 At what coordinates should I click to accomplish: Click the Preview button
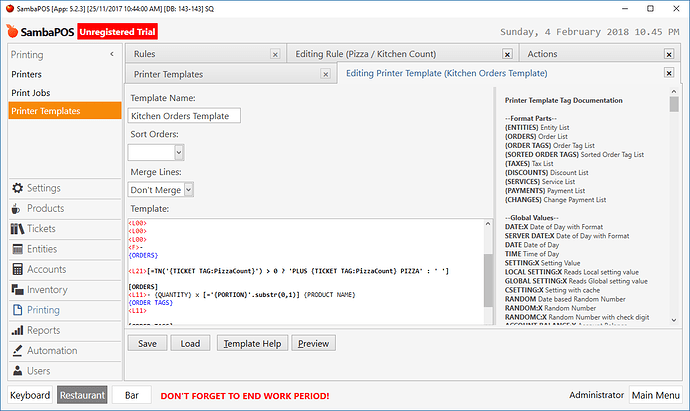[313, 343]
